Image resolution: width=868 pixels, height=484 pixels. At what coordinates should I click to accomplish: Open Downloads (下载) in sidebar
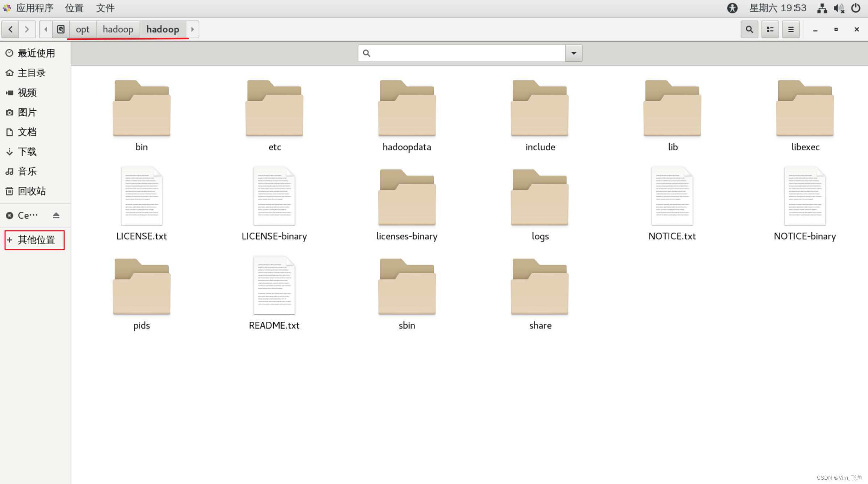coord(35,152)
